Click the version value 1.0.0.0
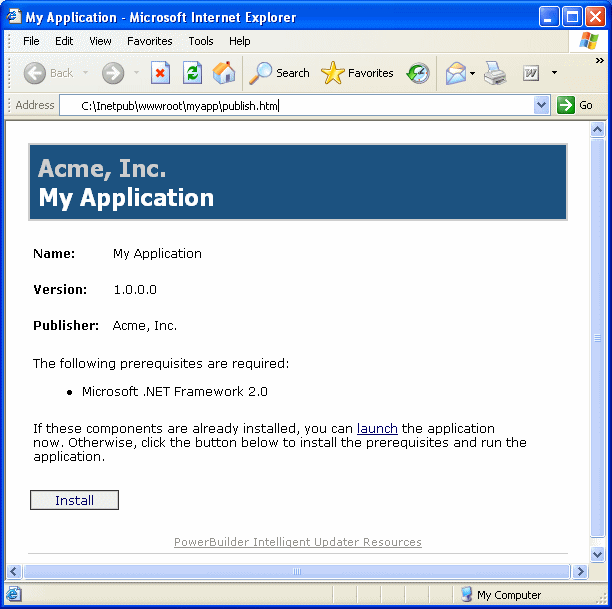612x609 pixels. tap(135, 290)
